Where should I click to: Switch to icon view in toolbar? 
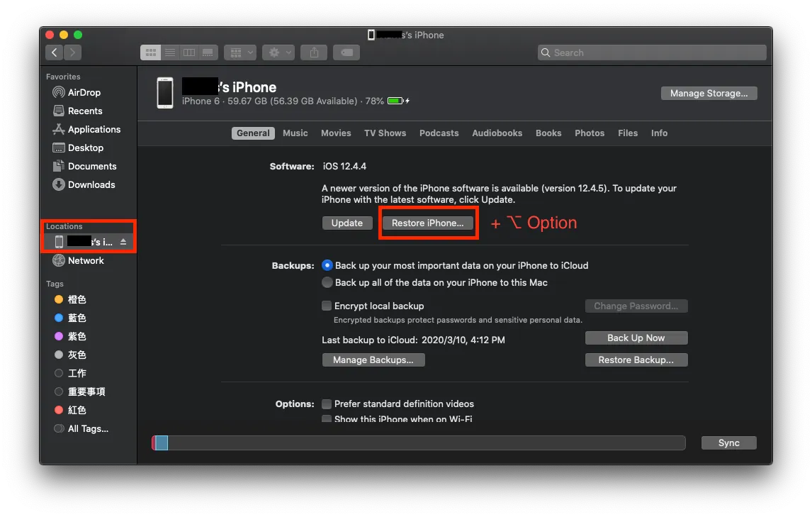[151, 52]
